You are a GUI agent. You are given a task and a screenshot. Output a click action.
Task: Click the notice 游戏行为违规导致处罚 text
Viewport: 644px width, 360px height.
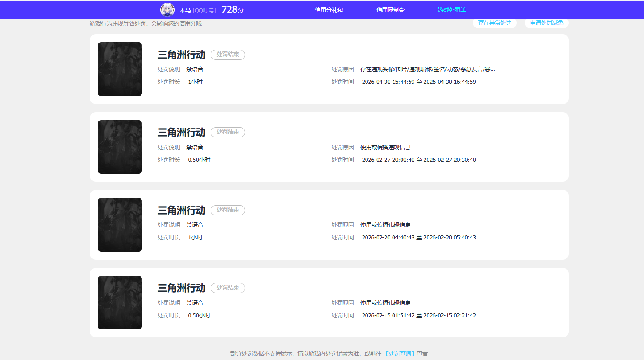pyautogui.click(x=145, y=23)
